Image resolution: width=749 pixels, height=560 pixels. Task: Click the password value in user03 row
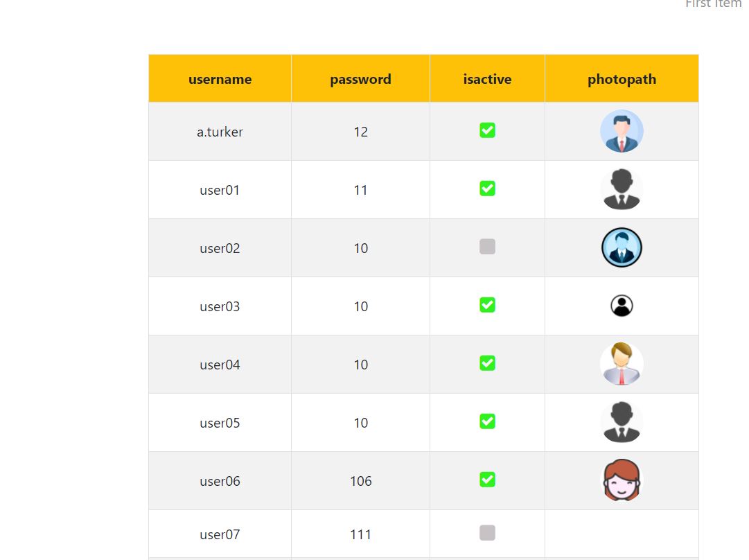(361, 307)
